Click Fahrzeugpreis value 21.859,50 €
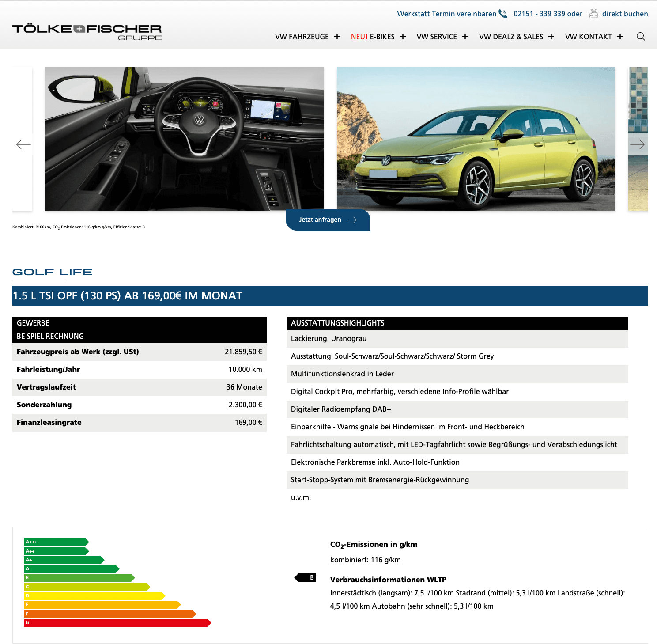The image size is (657, 644). pos(243,352)
